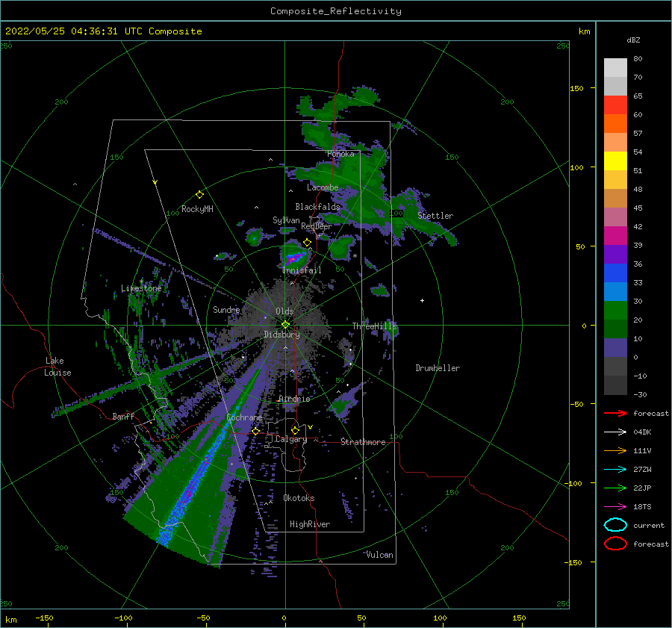Click the cyan current ellipse icon
This screenshot has height=628, width=672.
pos(615,525)
